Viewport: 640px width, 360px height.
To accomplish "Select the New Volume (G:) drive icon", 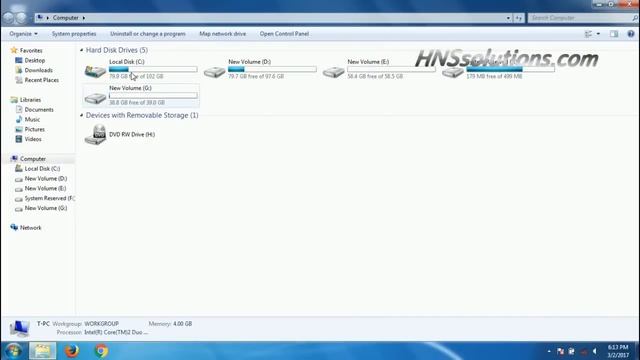I will point(95,98).
